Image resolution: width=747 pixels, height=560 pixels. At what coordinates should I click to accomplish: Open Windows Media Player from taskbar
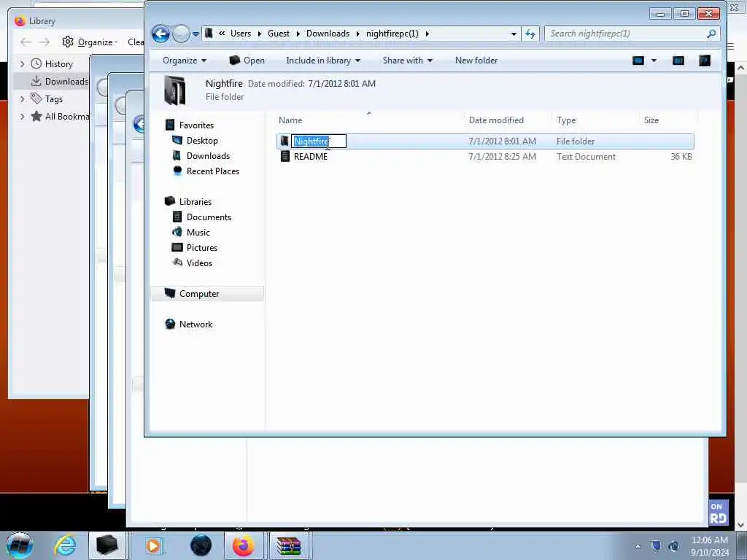[x=153, y=545]
